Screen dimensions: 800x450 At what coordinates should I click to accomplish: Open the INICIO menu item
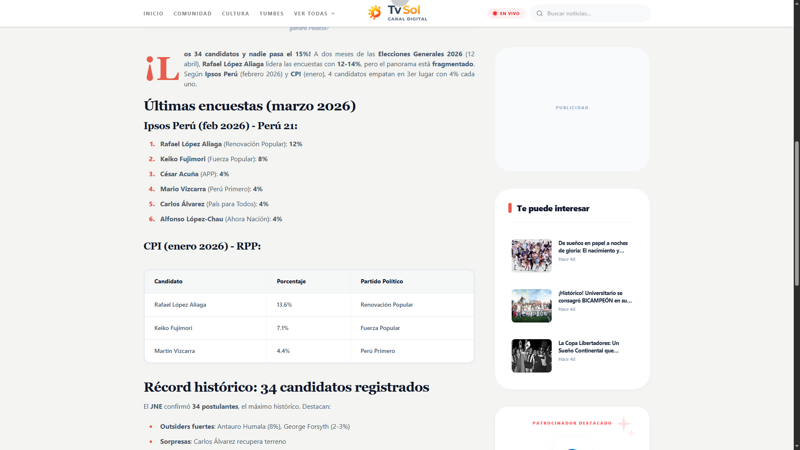pos(153,13)
